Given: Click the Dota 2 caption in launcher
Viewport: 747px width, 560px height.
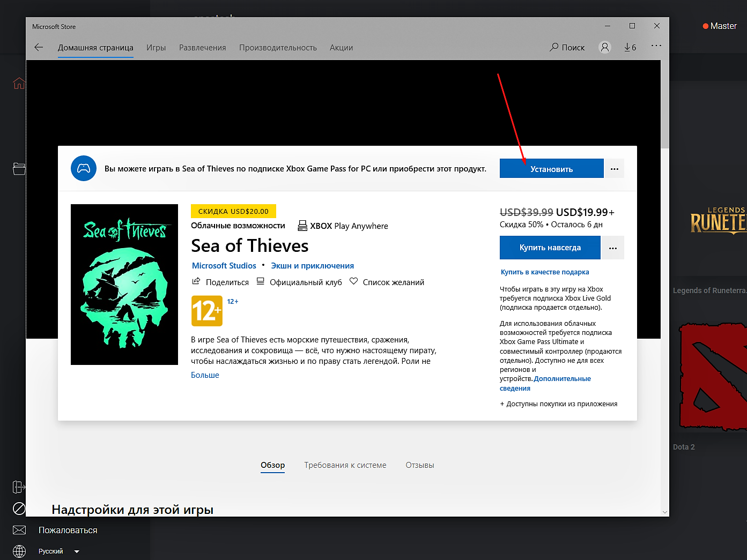Looking at the screenshot, I should pos(684,447).
